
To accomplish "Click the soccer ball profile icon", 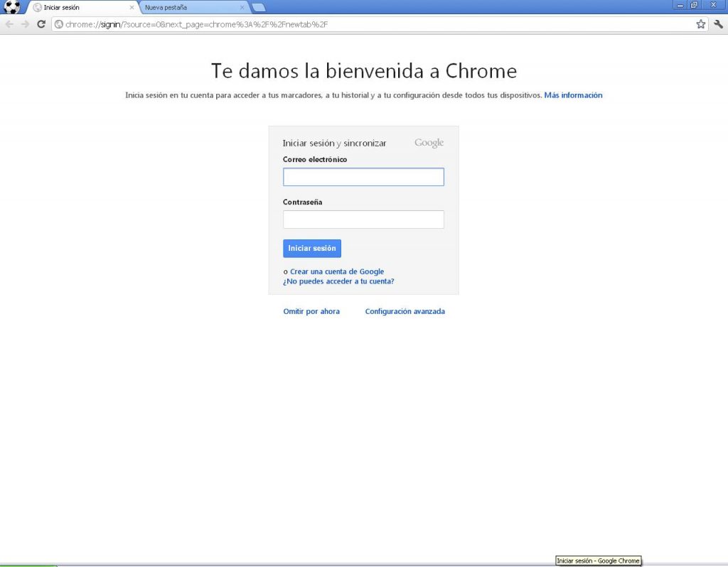I will [x=12, y=7].
